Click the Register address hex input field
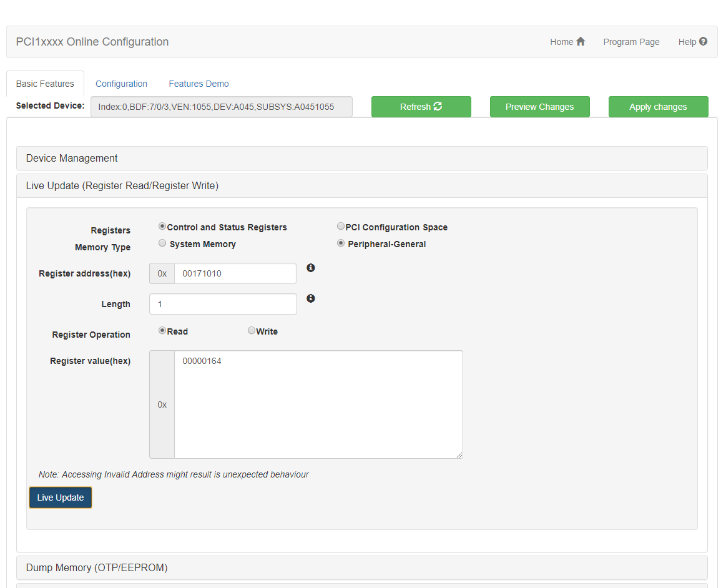726x588 pixels. click(x=235, y=273)
